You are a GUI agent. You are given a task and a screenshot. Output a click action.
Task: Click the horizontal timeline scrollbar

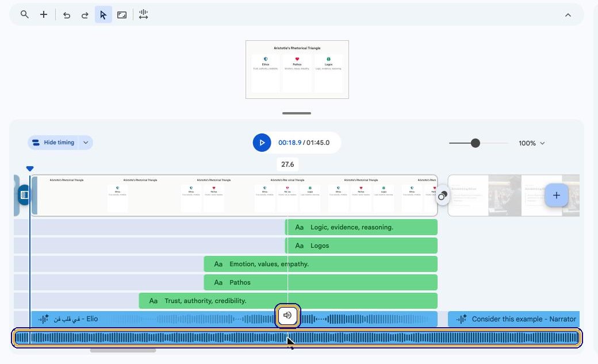pyautogui.click(x=123, y=351)
